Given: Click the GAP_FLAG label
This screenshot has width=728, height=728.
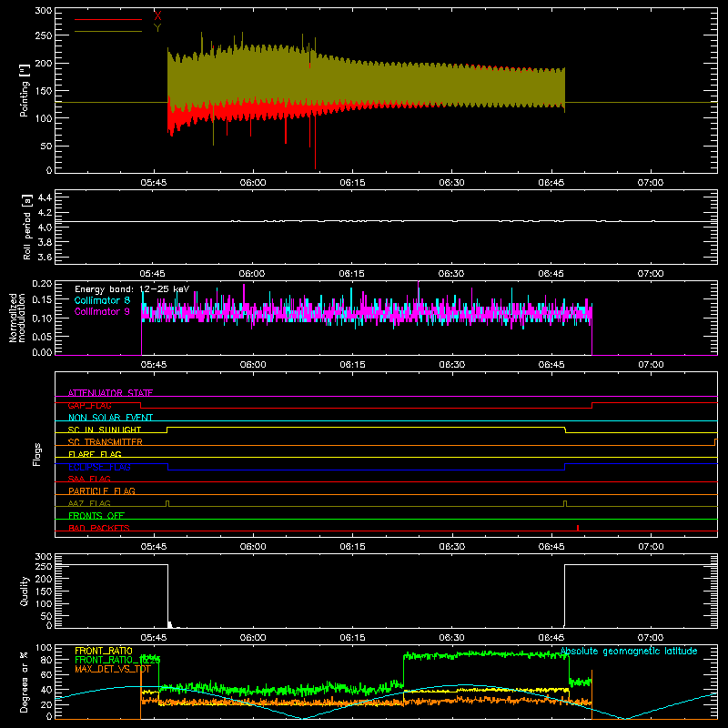Looking at the screenshot, I should tap(89, 405).
